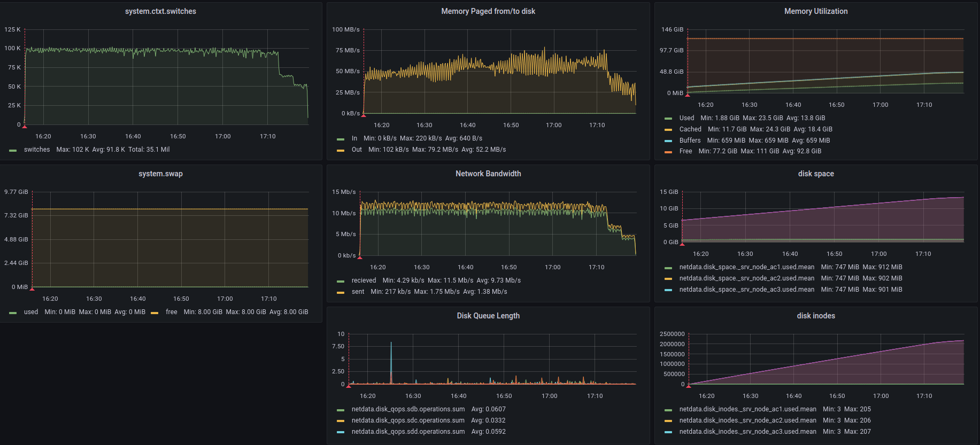Click the blue swatch for sdd operations series

click(341, 432)
